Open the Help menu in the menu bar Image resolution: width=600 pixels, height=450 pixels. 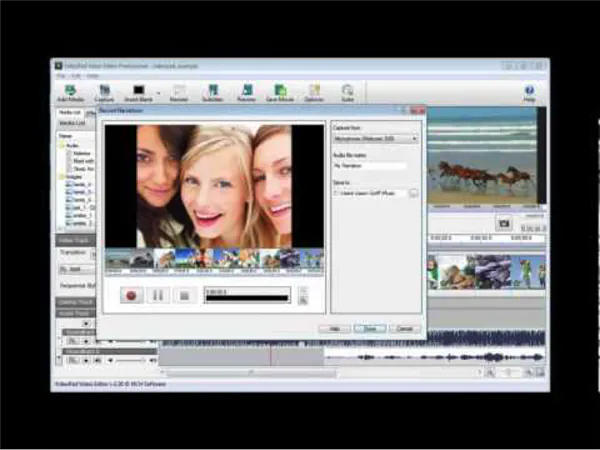click(x=92, y=76)
